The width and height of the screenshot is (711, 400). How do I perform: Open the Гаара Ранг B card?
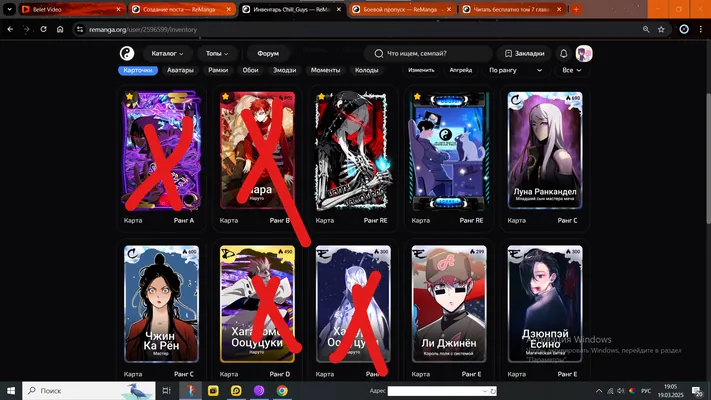coord(257,150)
